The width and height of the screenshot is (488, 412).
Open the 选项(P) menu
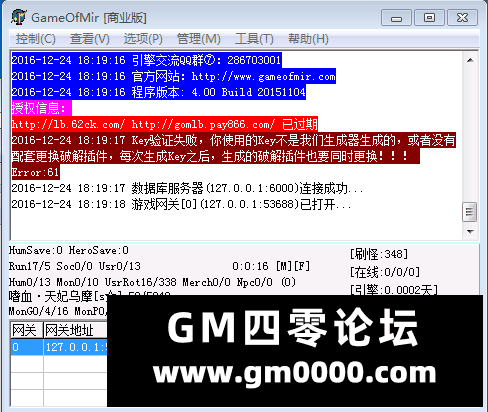(x=143, y=39)
